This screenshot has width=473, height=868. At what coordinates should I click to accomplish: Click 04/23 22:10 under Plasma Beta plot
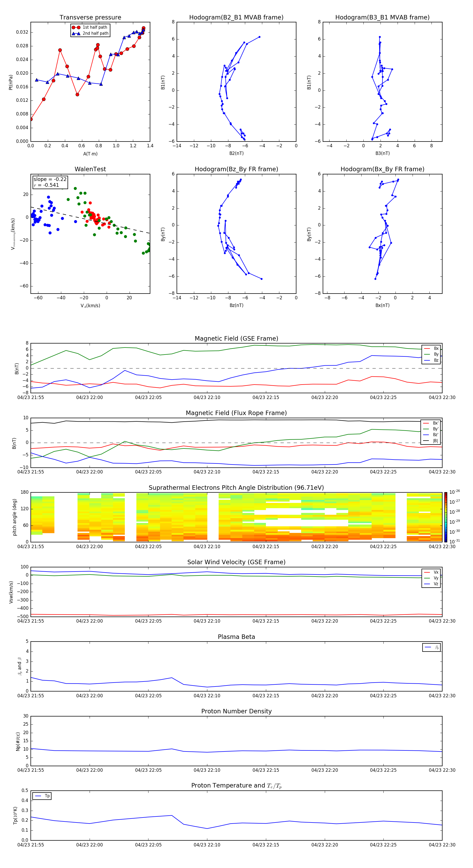[207, 696]
